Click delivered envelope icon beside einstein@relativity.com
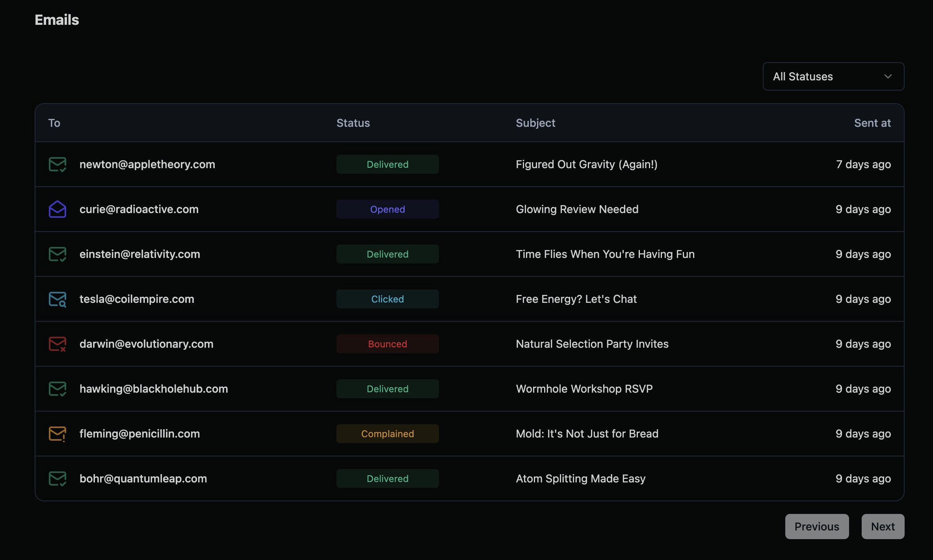 pyautogui.click(x=57, y=254)
